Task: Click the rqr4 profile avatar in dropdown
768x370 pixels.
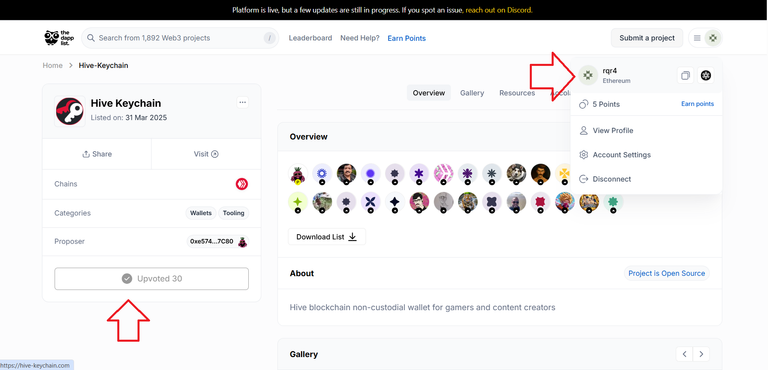Action: [x=588, y=75]
